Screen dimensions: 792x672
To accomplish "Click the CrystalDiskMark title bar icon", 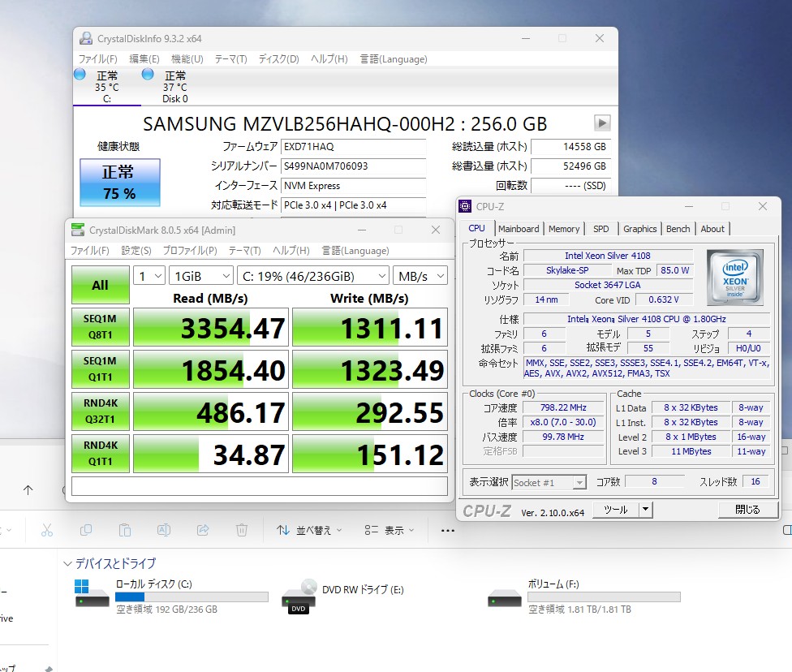I will (78, 230).
